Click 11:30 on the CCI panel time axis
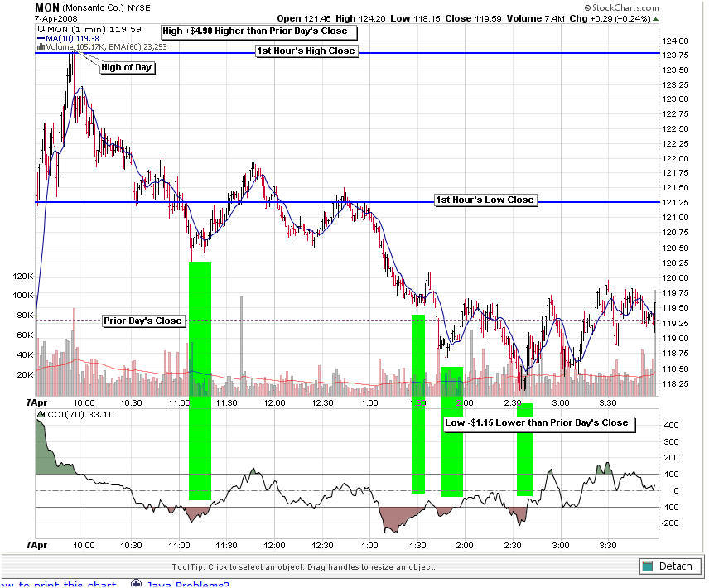This screenshot has width=714, height=588. pyautogui.click(x=226, y=545)
